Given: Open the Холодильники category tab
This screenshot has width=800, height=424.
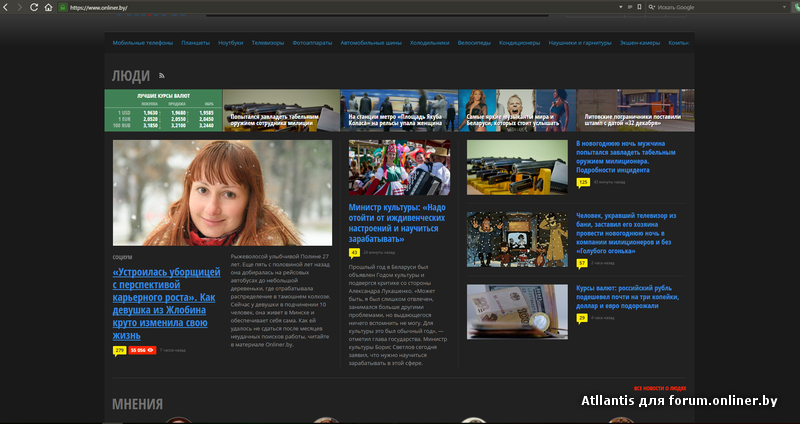Looking at the screenshot, I should [430, 43].
